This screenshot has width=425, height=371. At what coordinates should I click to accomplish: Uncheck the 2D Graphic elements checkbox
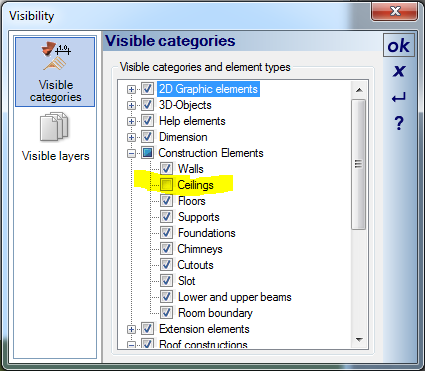[147, 89]
